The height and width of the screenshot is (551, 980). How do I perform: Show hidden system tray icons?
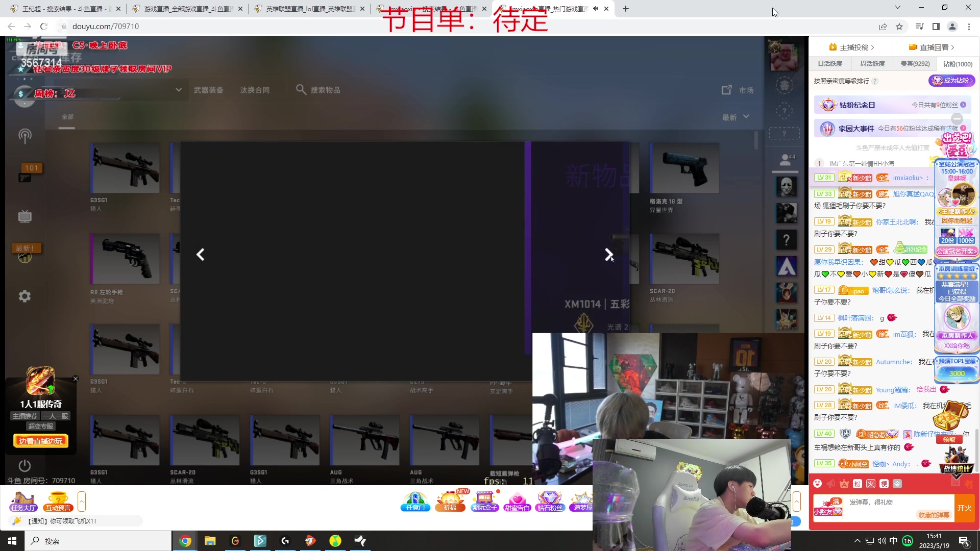point(857,541)
